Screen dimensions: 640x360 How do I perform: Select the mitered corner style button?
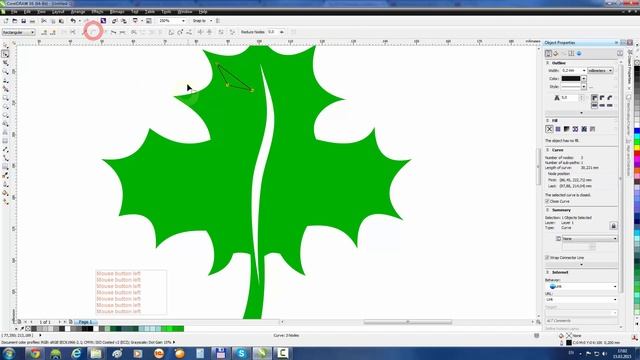tap(594, 98)
